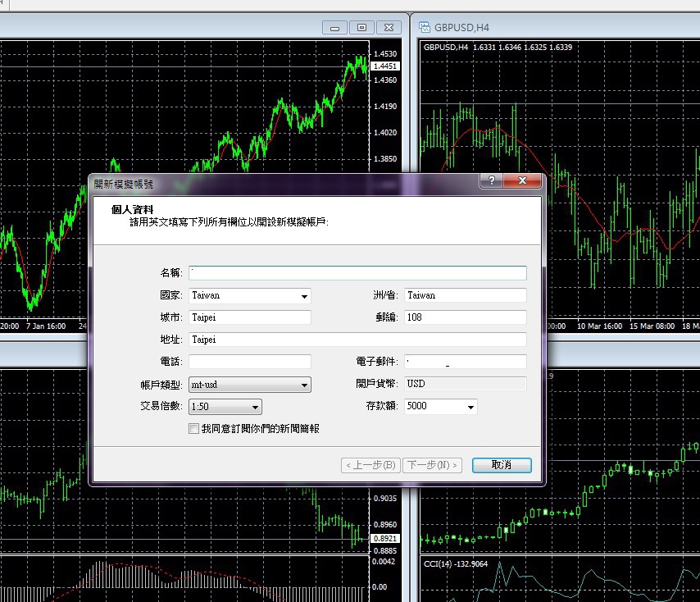Expand the 帳戶類型 account type dropdown
This screenshot has height=602, width=700.
tap(304, 385)
